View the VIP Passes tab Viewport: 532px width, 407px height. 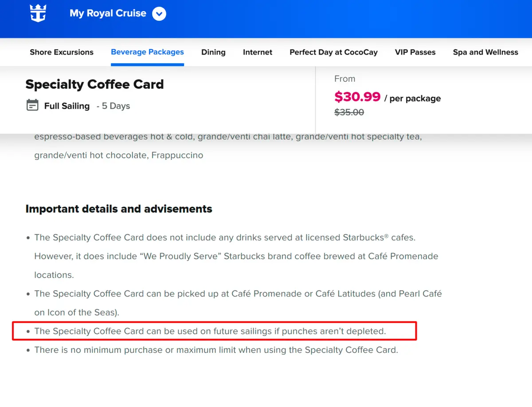[x=415, y=52]
